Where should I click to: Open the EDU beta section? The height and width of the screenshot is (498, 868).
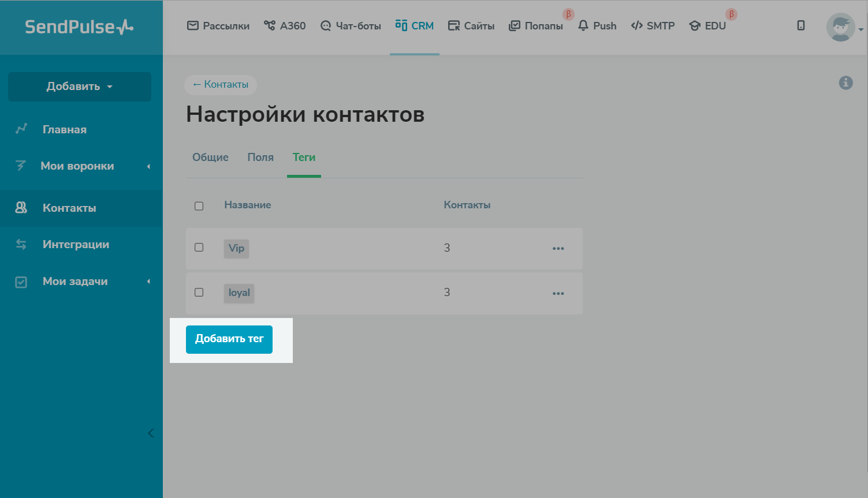click(707, 26)
